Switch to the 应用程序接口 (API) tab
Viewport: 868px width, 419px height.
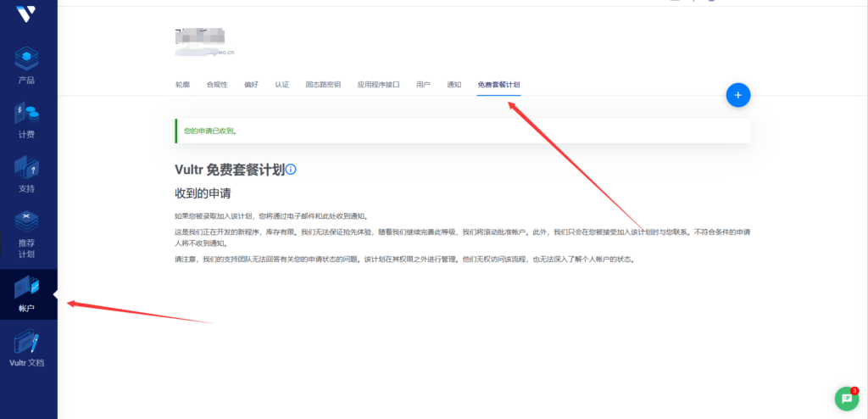click(378, 85)
